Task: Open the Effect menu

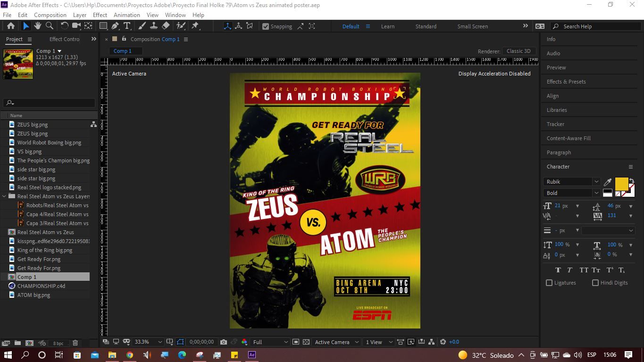Action: point(100,15)
